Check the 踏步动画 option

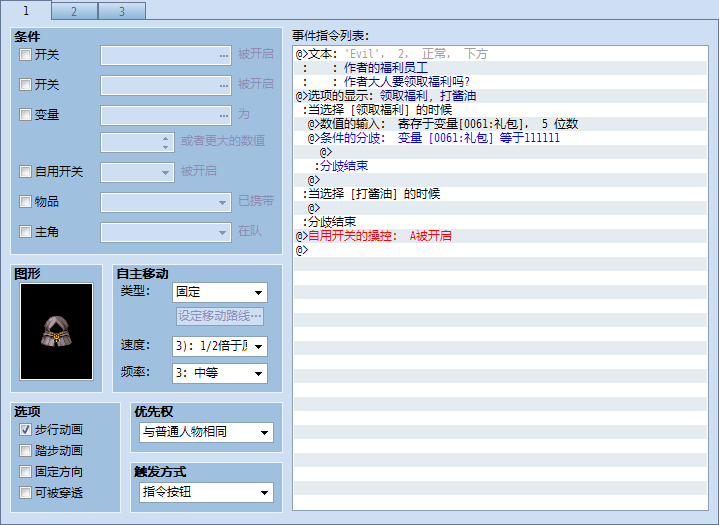[x=25, y=451]
